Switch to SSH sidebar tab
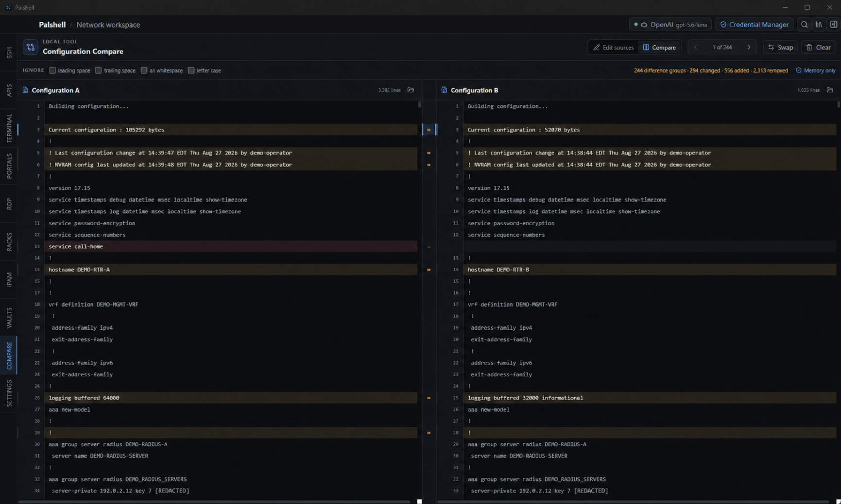 (x=9, y=53)
